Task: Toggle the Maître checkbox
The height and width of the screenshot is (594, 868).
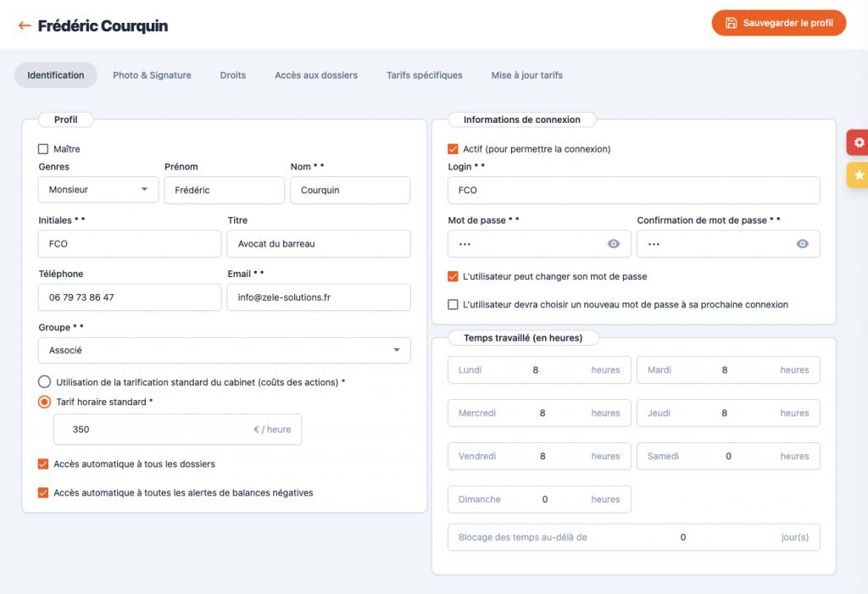Action: click(x=43, y=149)
